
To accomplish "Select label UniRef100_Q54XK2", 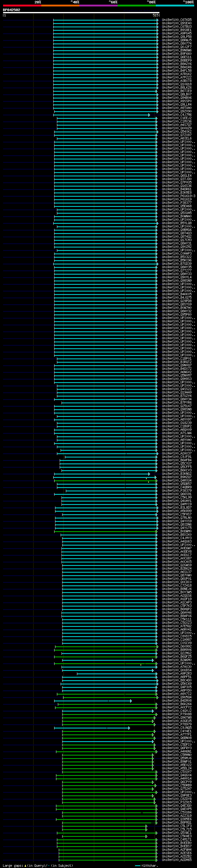I will coord(176,131).
